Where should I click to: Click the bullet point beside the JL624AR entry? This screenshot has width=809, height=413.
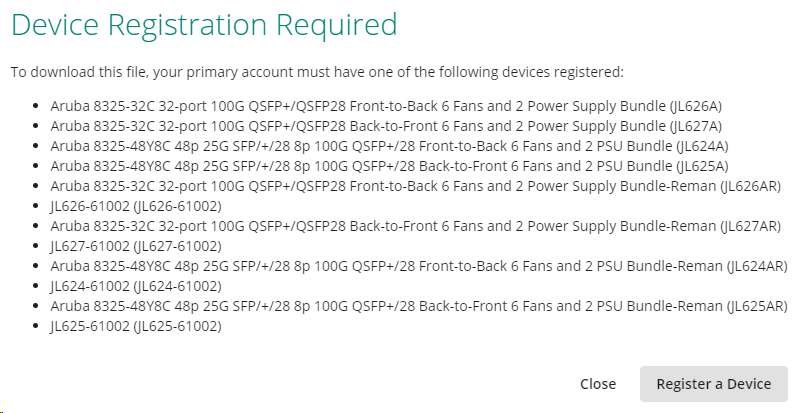coord(37,266)
